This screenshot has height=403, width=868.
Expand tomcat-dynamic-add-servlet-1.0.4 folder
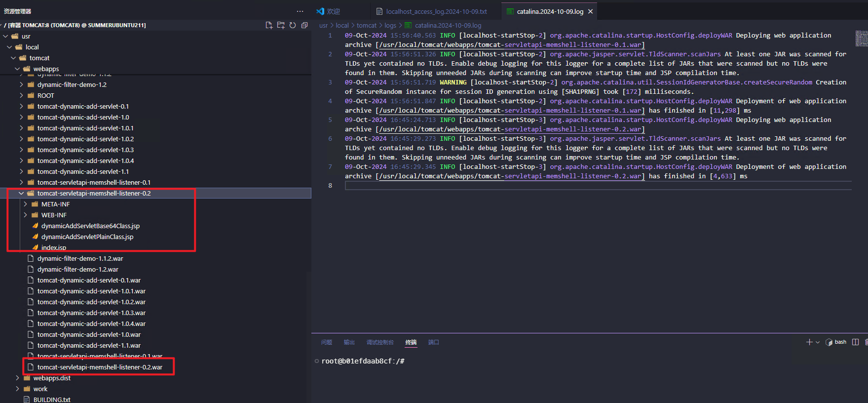click(22, 161)
